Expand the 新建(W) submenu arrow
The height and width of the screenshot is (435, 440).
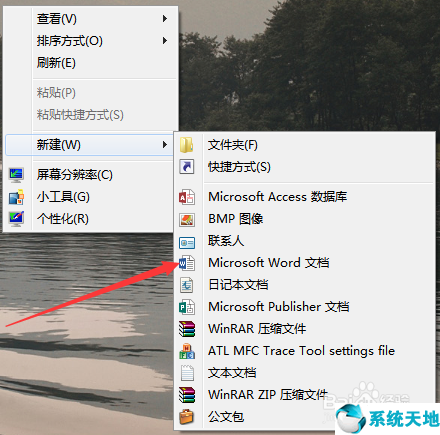pos(165,145)
